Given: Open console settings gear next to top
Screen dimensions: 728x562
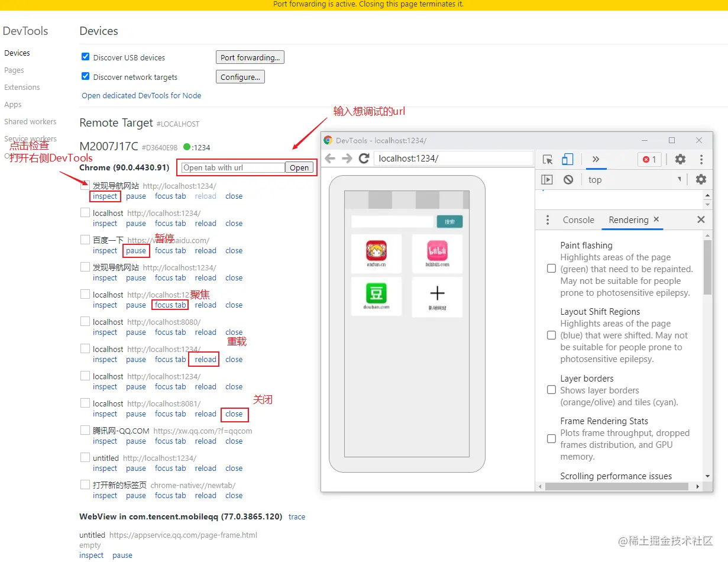Looking at the screenshot, I should click(x=701, y=180).
